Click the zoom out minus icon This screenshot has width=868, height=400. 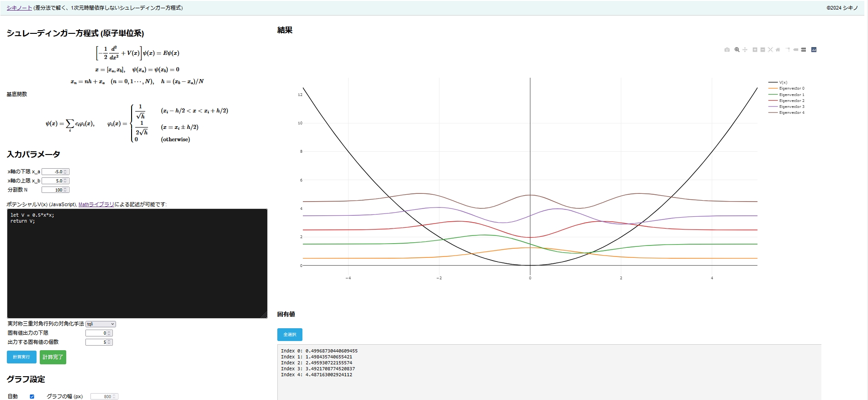coord(763,50)
